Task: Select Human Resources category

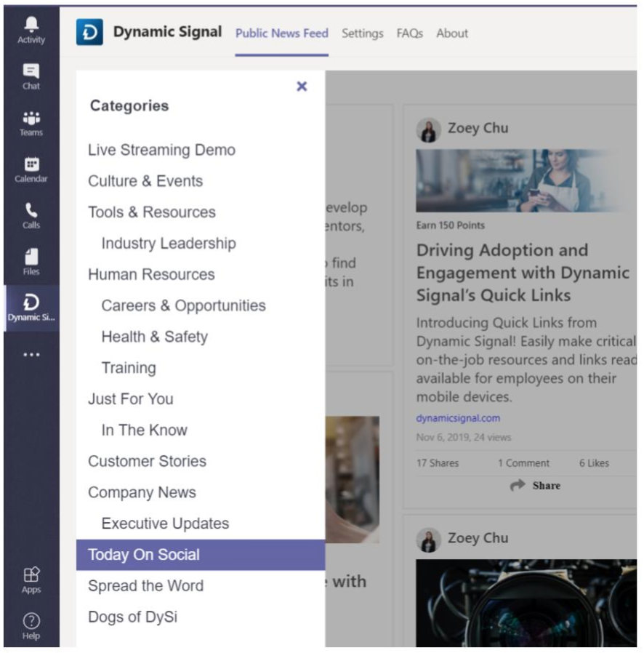Action: pos(151,274)
